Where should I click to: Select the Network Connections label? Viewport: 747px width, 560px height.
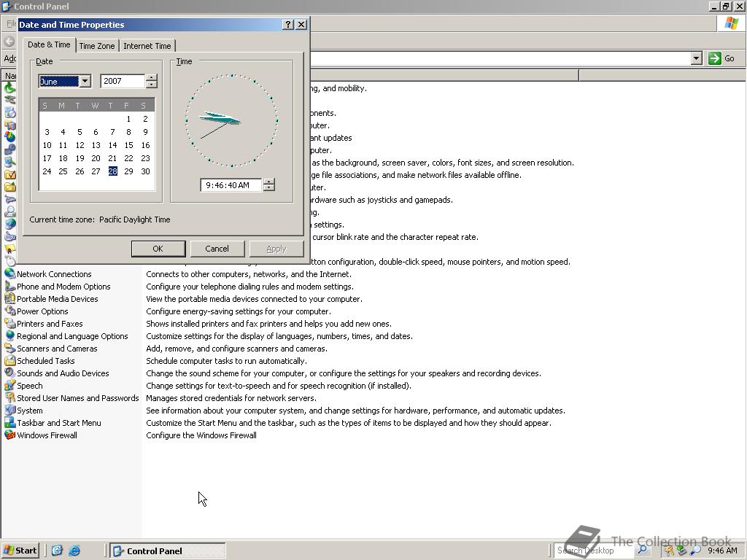click(54, 274)
